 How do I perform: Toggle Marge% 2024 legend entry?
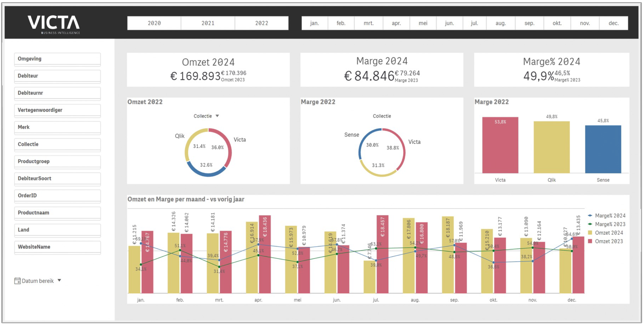point(607,216)
